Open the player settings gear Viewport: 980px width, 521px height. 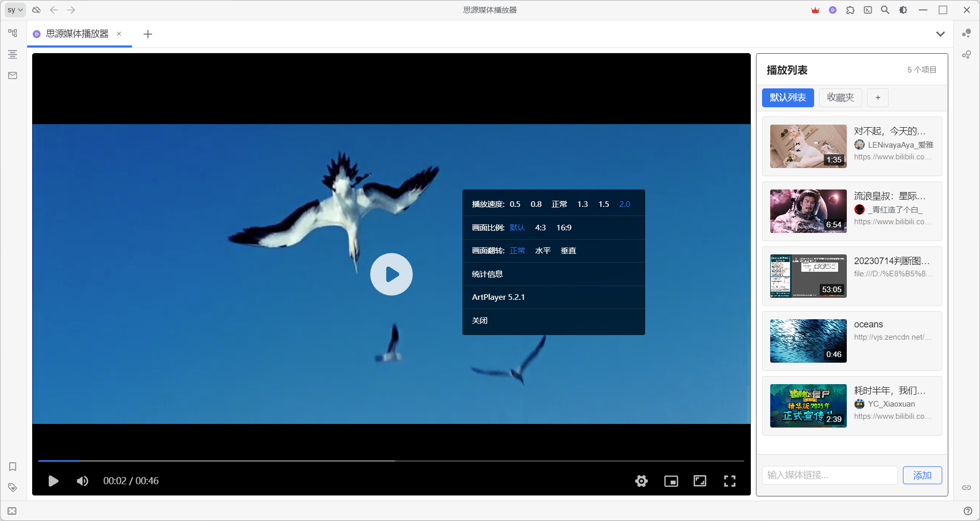(x=641, y=481)
